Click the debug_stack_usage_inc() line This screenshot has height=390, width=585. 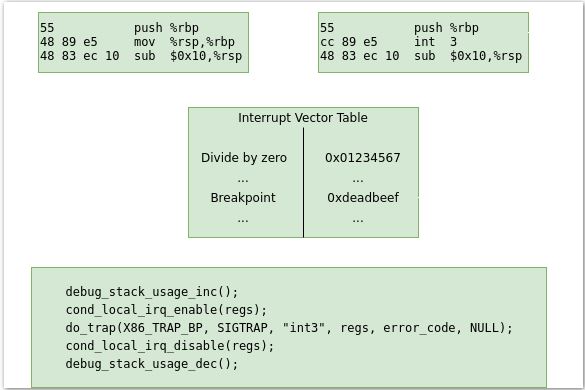click(x=151, y=291)
